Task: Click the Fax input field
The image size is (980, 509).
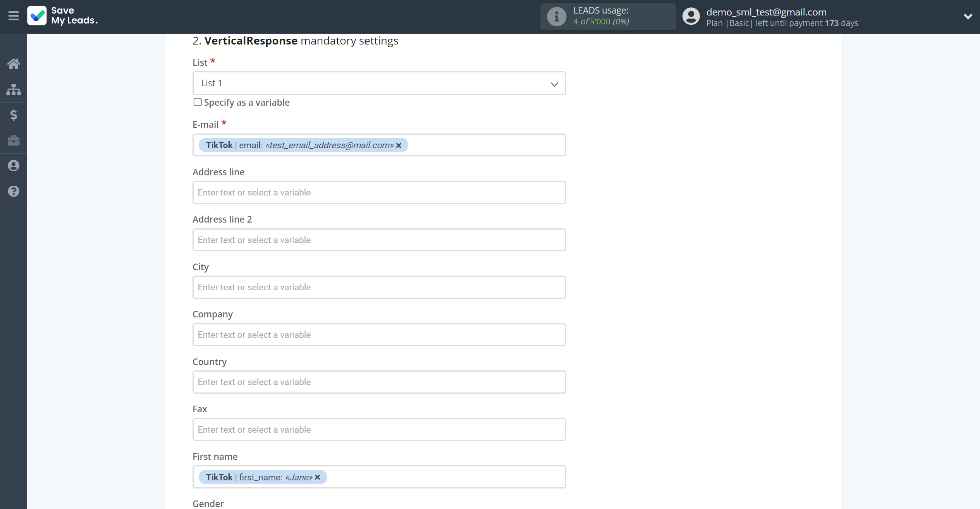Action: point(379,430)
